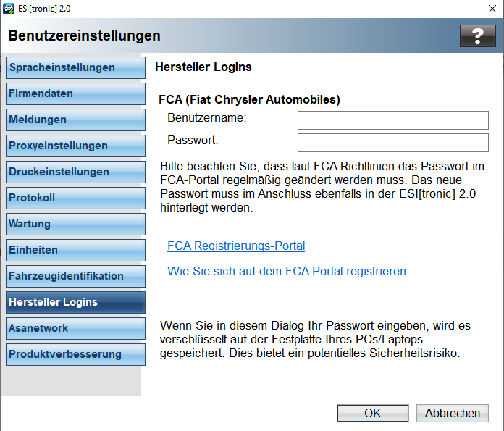Focus the Passwort input field

click(392, 143)
